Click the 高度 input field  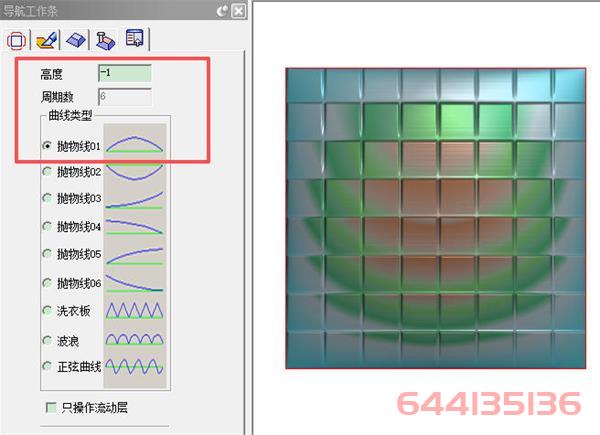(125, 73)
